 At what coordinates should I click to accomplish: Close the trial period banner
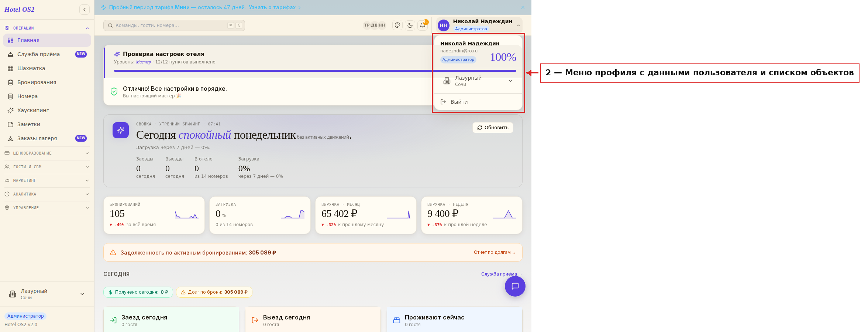coord(523,7)
